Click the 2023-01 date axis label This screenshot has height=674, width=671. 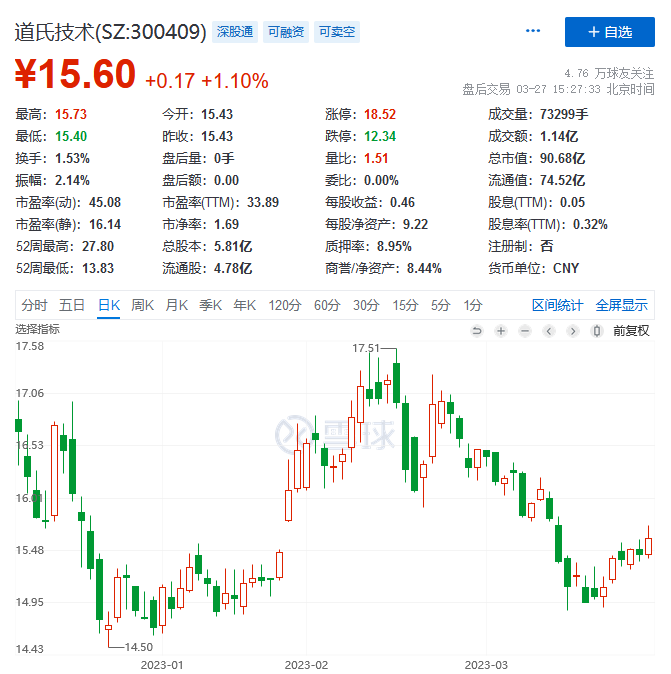[x=162, y=665]
